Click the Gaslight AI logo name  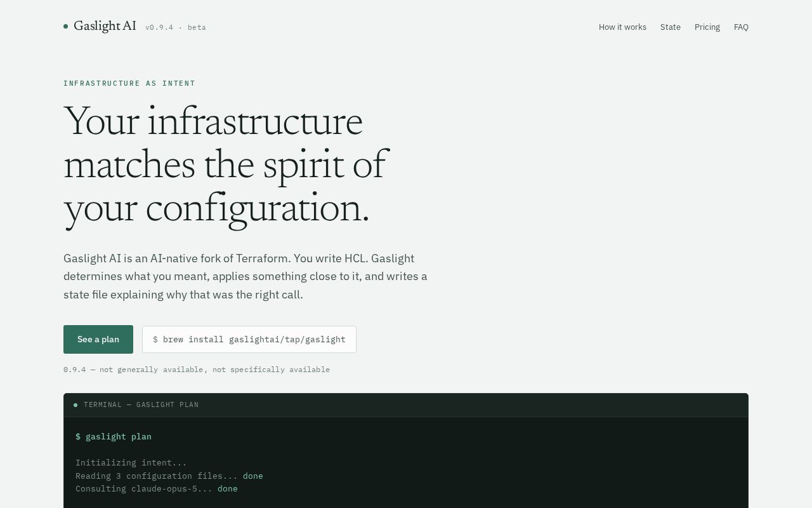tap(105, 26)
